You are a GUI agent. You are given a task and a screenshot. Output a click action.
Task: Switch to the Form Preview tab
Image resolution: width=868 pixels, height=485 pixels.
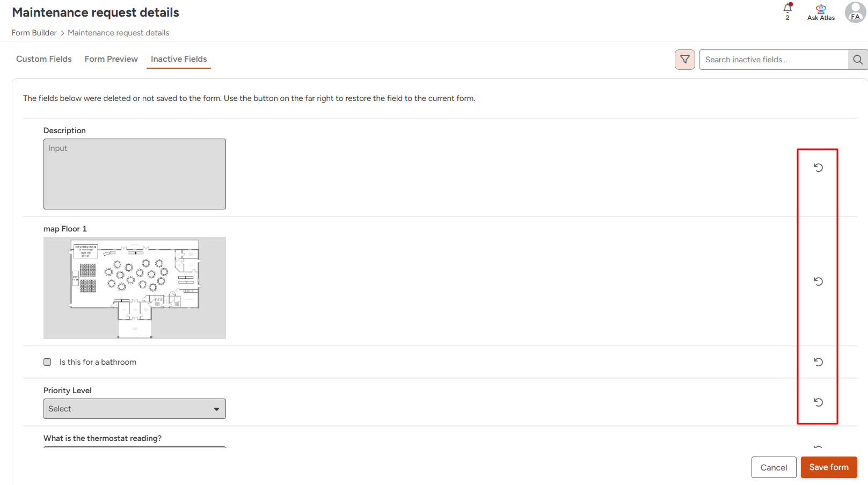111,59
